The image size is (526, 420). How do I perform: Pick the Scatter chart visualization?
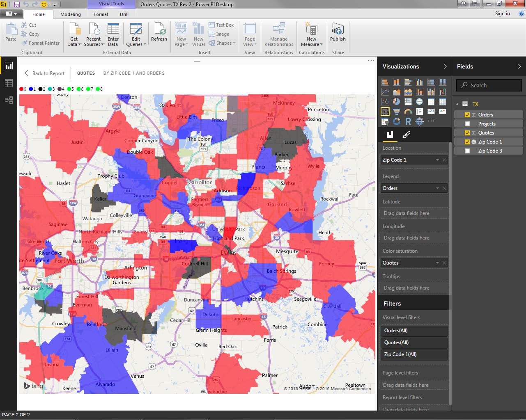[385, 102]
